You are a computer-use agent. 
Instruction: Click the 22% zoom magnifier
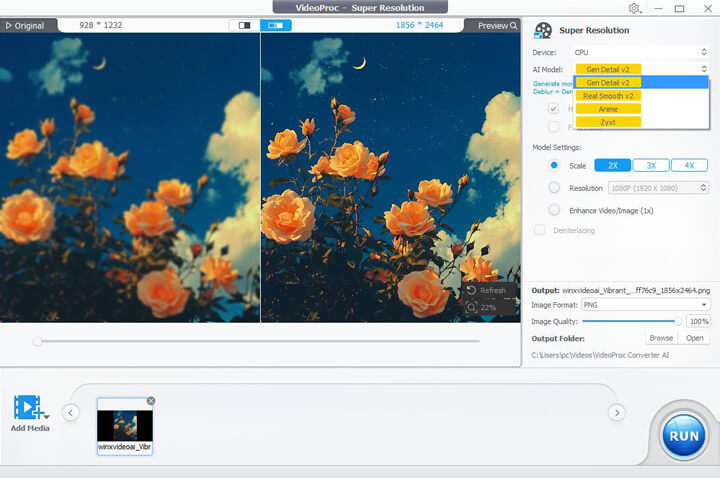click(x=472, y=307)
